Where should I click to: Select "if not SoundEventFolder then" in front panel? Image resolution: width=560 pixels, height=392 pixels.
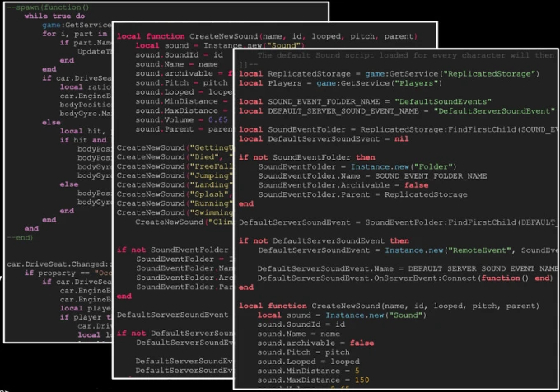[x=307, y=157]
